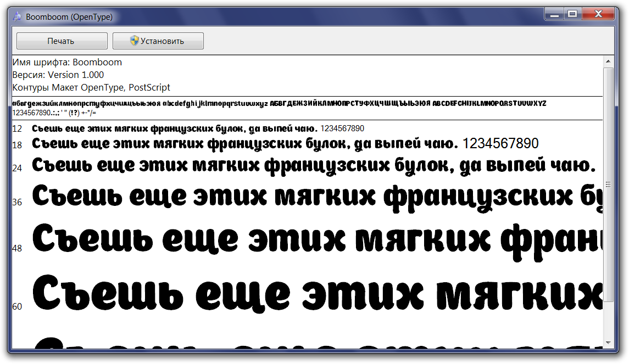Click the size label 48
Screen dimensions: 629x364
[17, 248]
